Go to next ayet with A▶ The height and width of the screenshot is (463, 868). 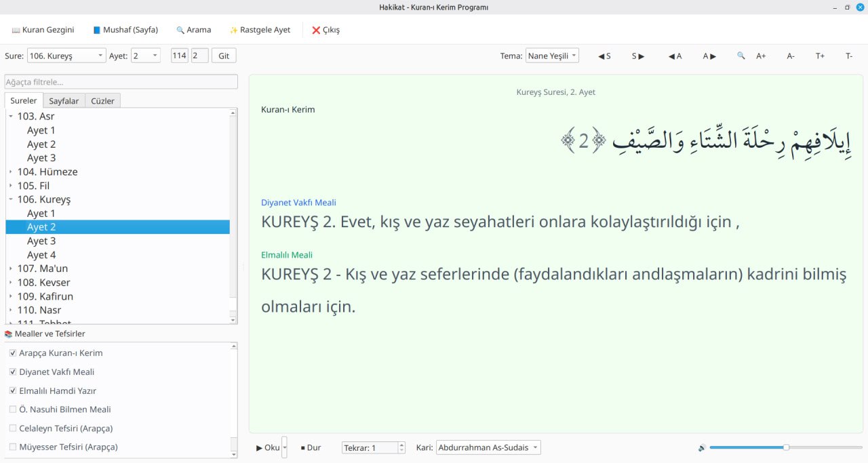tap(711, 56)
